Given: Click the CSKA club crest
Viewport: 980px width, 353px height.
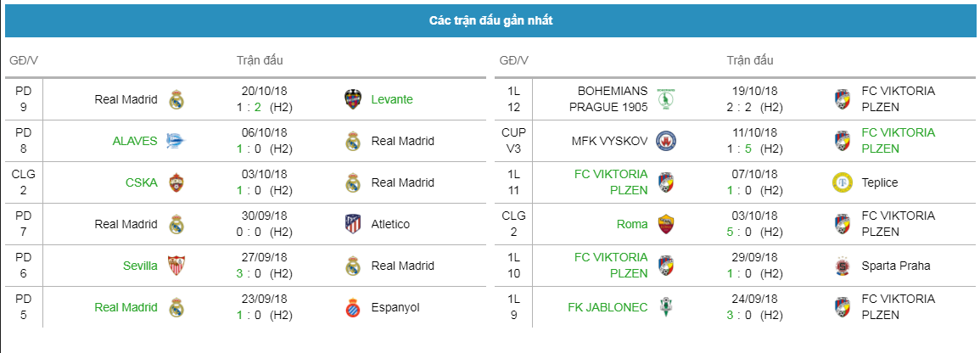Looking at the screenshot, I should tap(176, 182).
